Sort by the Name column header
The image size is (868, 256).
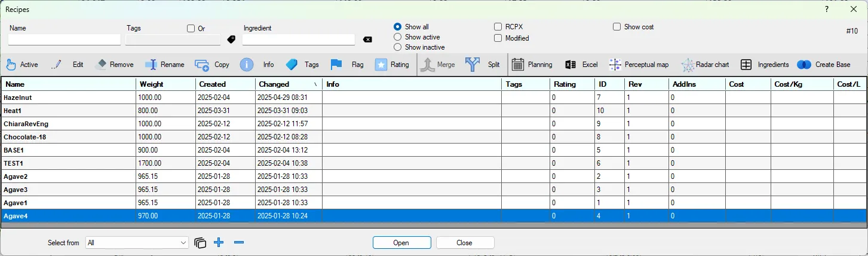[x=69, y=84]
